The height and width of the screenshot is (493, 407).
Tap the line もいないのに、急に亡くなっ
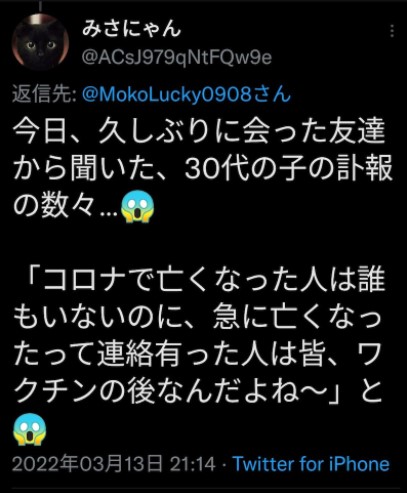197,316
